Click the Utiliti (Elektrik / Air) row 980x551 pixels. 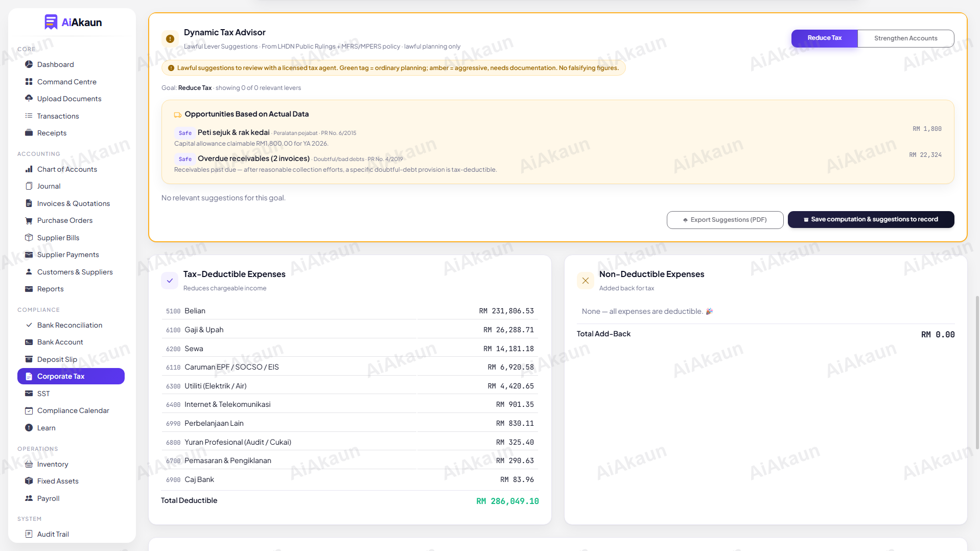(x=349, y=386)
